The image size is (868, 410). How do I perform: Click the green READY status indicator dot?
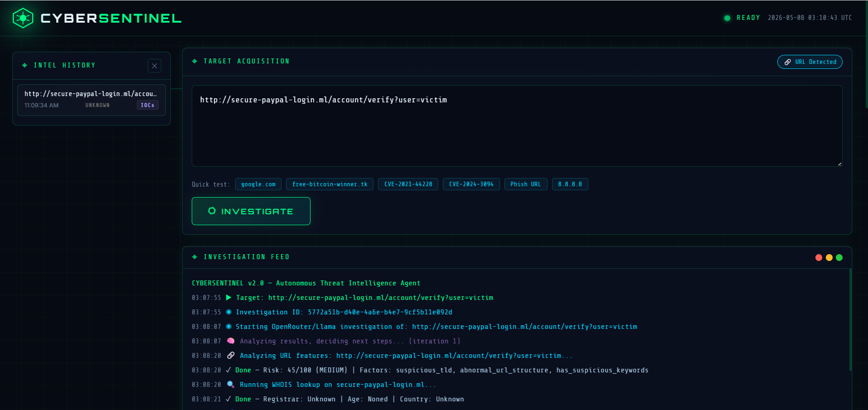(x=727, y=18)
